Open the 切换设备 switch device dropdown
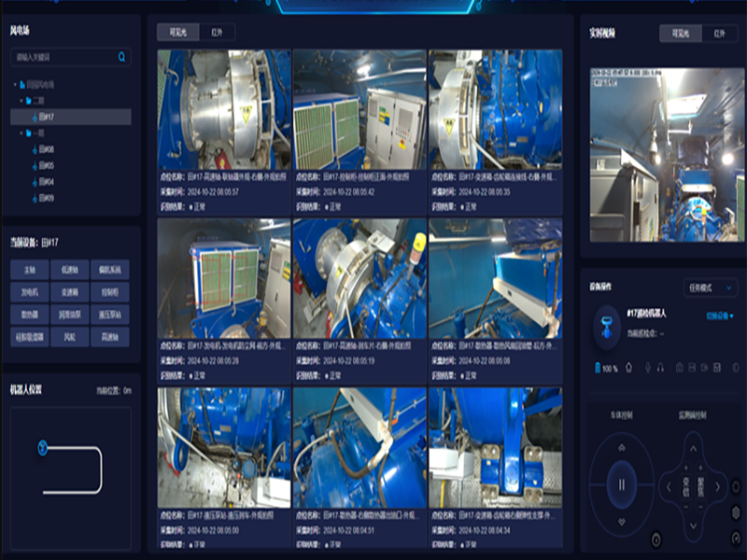This screenshot has height=560, width=747. pyautogui.click(x=719, y=315)
